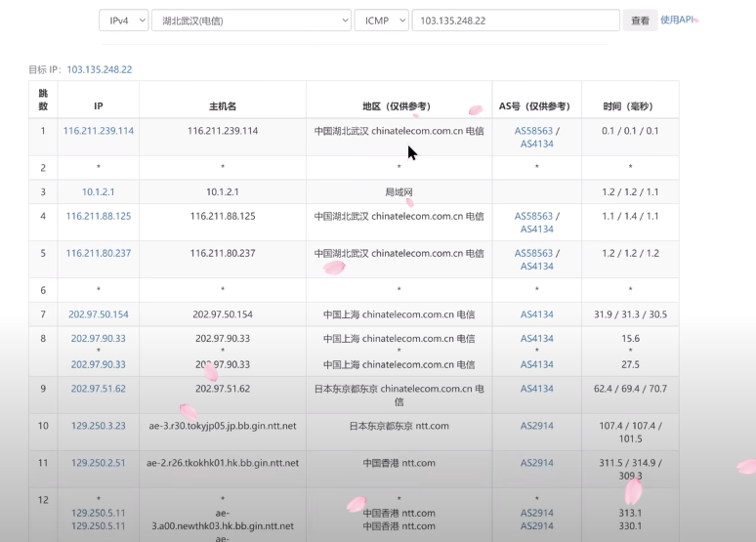
Task: Click the 局域网 region cell
Action: [x=399, y=192]
